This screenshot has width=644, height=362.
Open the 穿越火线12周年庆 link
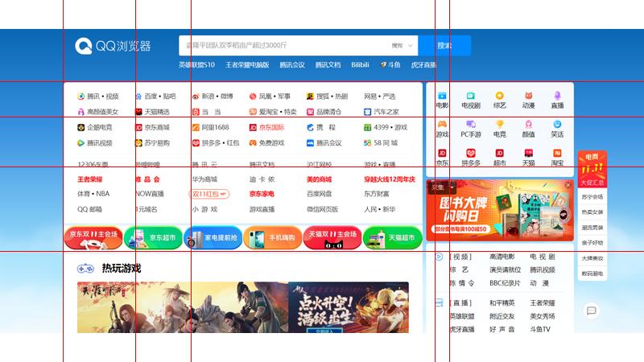[x=390, y=179]
